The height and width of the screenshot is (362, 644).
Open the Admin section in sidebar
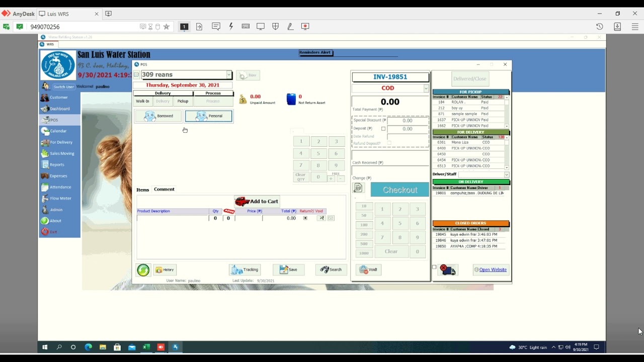pyautogui.click(x=59, y=210)
